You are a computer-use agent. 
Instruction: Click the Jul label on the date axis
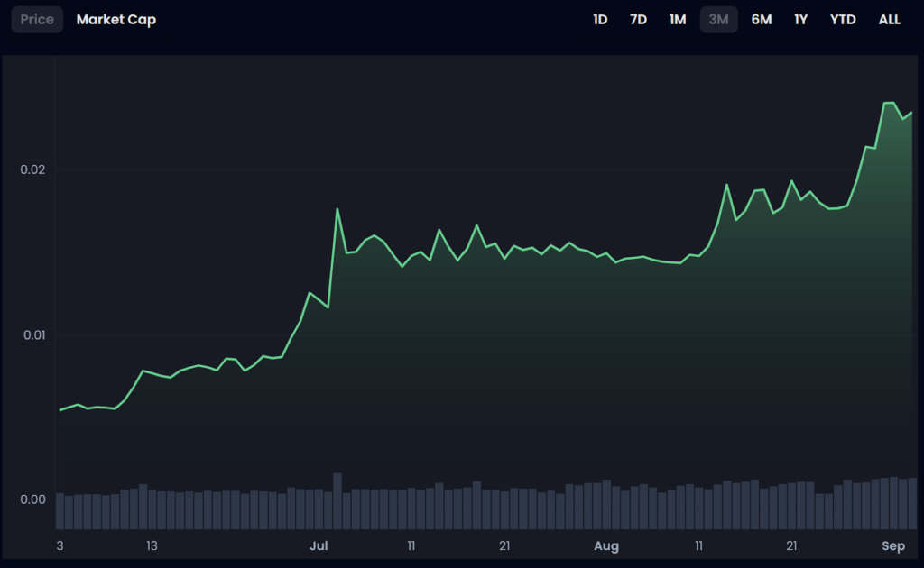coord(319,545)
